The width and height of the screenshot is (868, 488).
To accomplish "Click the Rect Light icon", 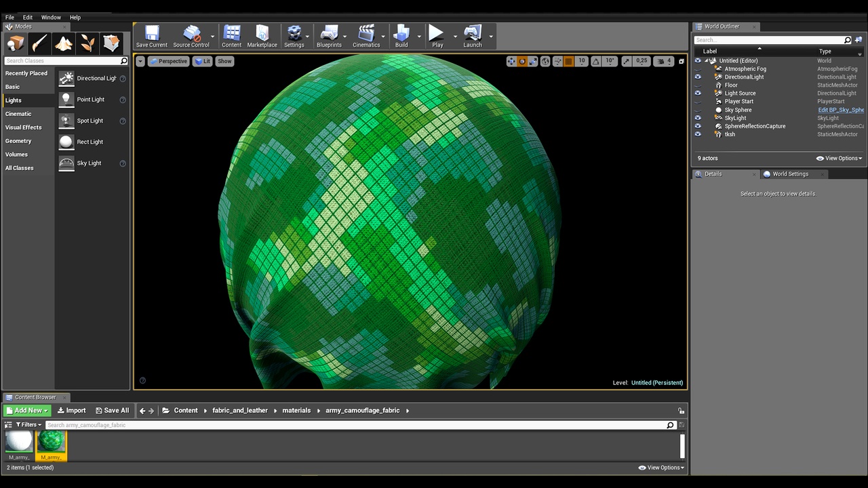I will tap(66, 142).
